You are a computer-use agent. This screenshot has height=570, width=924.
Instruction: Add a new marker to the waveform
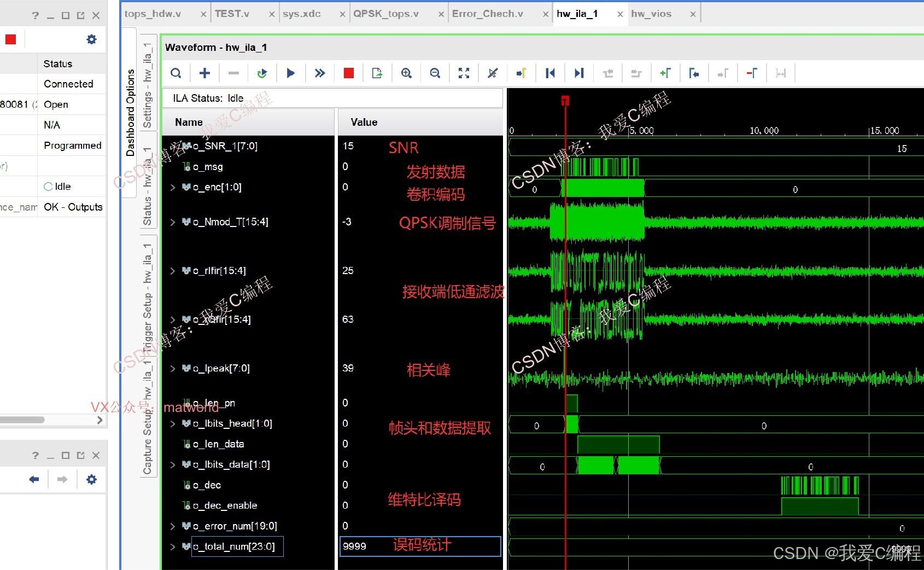[x=666, y=73]
